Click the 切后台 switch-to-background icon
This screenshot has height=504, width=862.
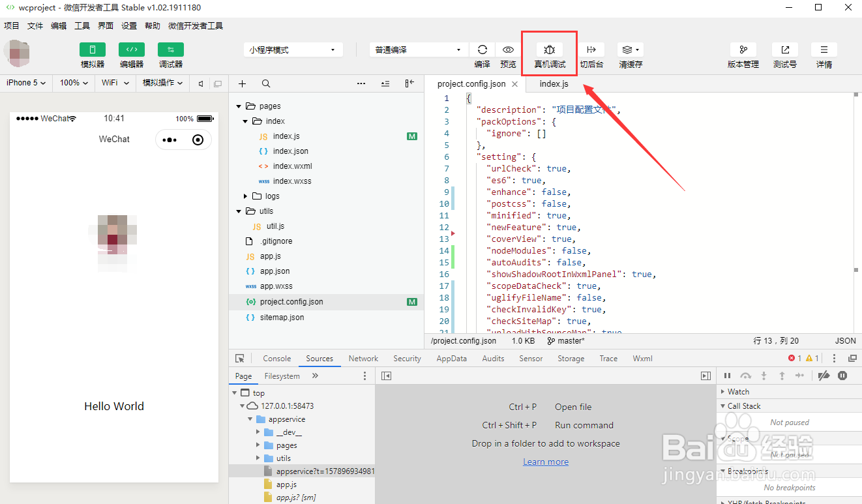pyautogui.click(x=591, y=50)
